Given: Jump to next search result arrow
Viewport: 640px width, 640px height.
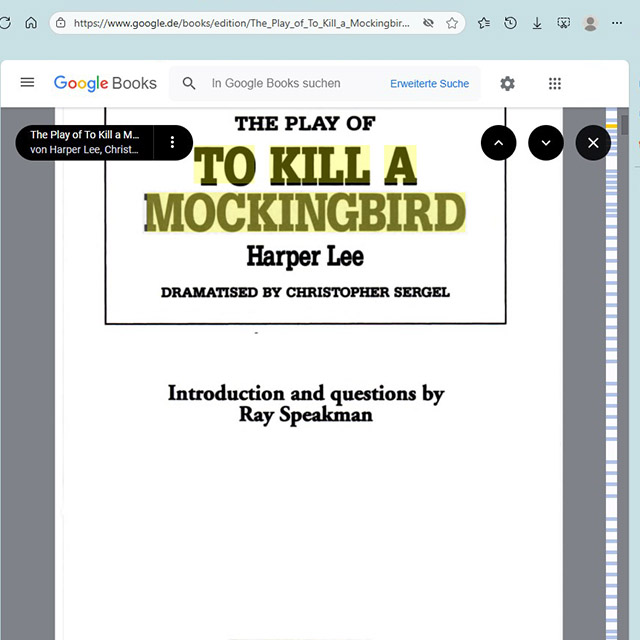Looking at the screenshot, I should (x=546, y=142).
